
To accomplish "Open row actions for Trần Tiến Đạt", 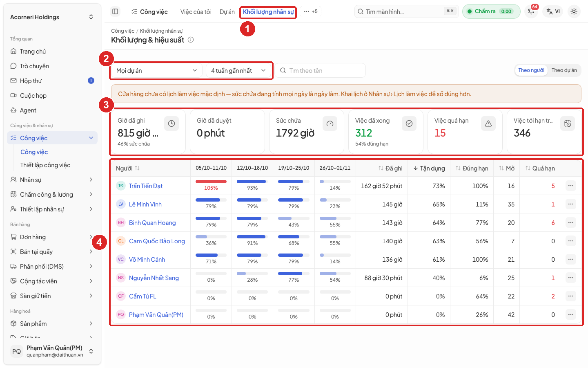I will click(571, 186).
